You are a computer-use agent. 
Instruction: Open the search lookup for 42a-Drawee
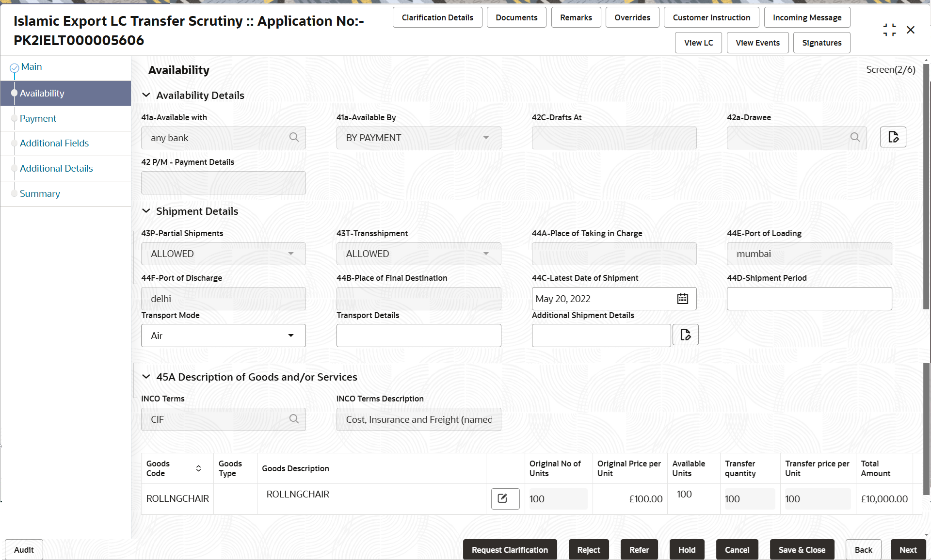point(855,138)
